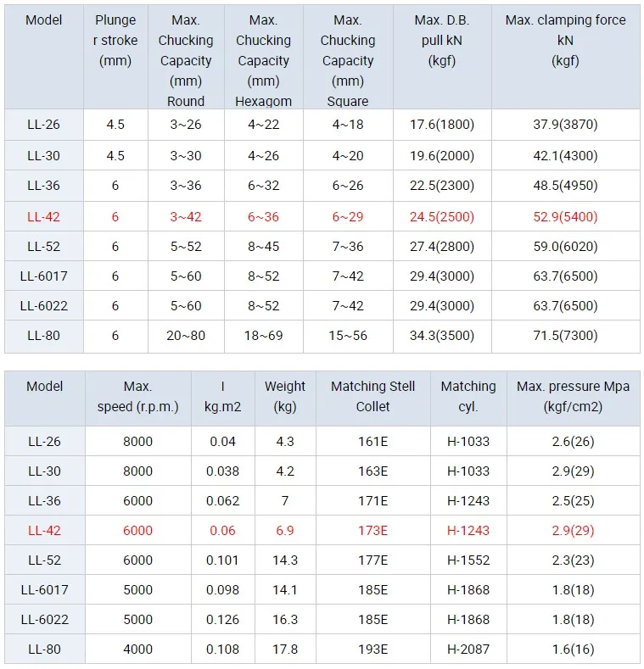
Task: Select the 2.6(26) pressure cell
Action: (x=573, y=441)
